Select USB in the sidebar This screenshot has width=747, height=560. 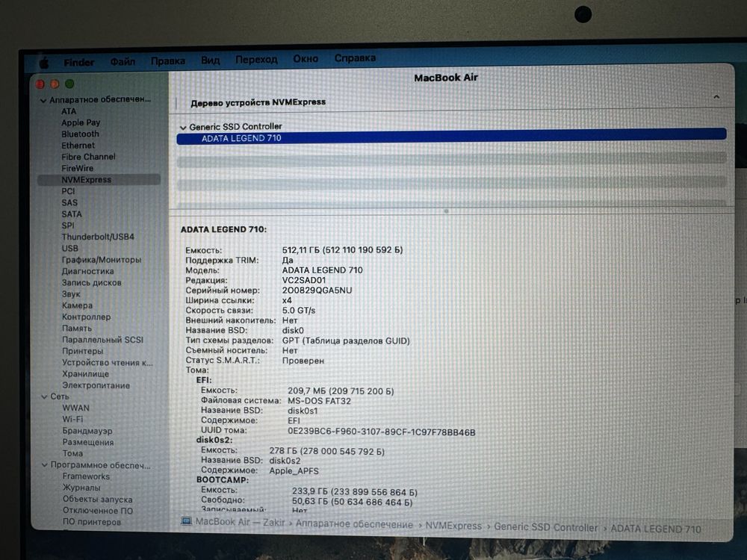click(x=69, y=248)
